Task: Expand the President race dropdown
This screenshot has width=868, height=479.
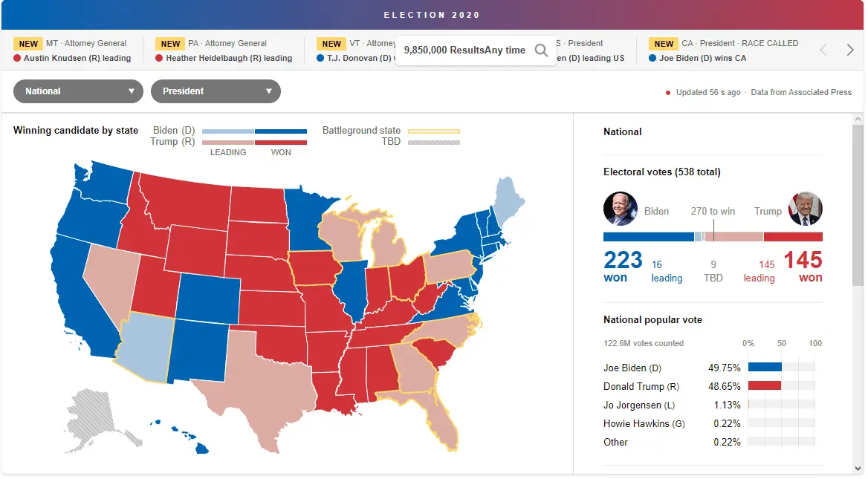Action: [x=216, y=91]
